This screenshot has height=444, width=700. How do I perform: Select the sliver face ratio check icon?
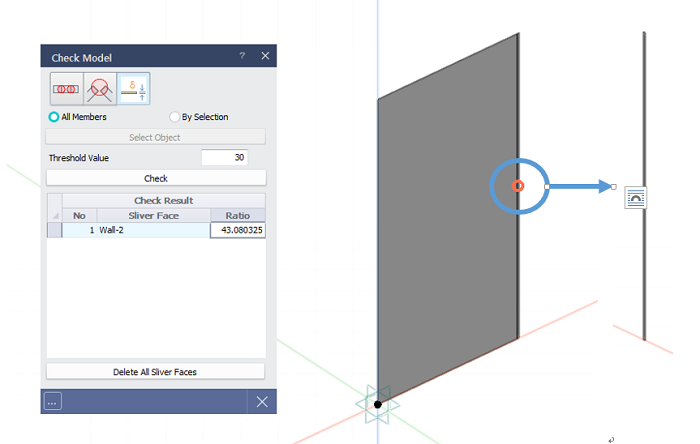pos(133,90)
